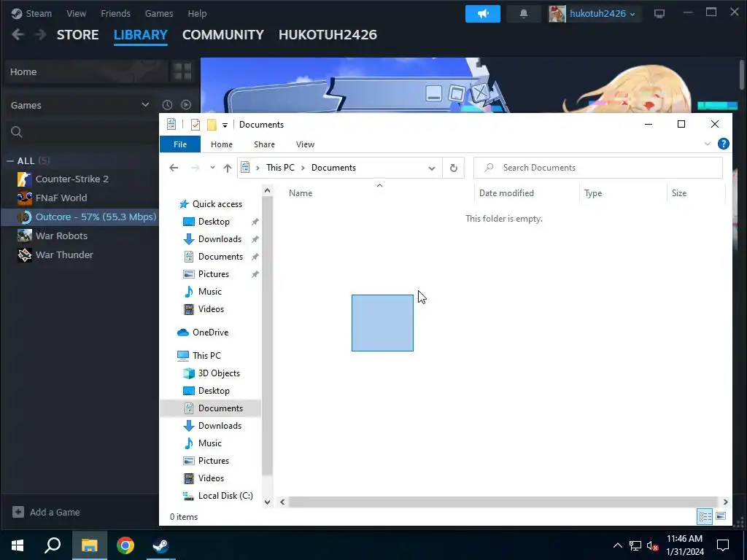Screen dimensions: 747x560
Task: Open the File tab in Explorer
Action: [x=180, y=144]
